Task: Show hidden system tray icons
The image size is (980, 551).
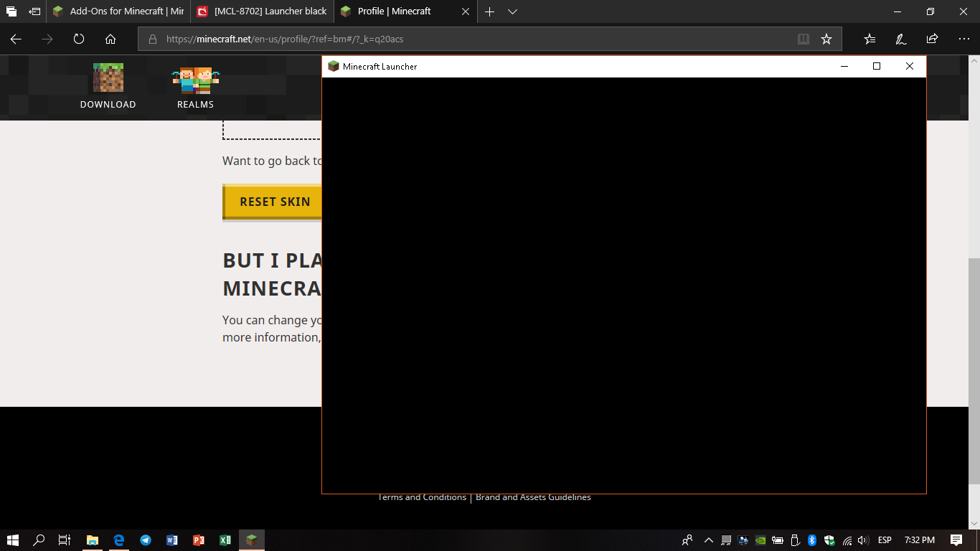Action: coord(709,540)
